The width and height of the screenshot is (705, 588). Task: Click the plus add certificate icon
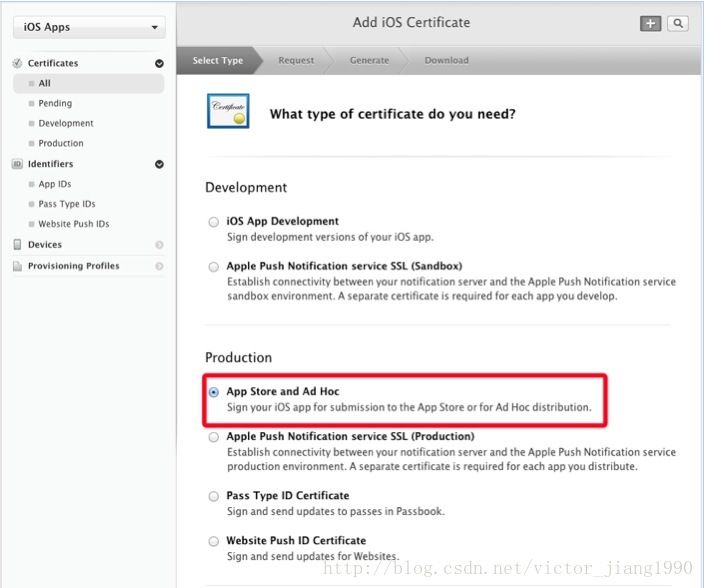tap(650, 23)
